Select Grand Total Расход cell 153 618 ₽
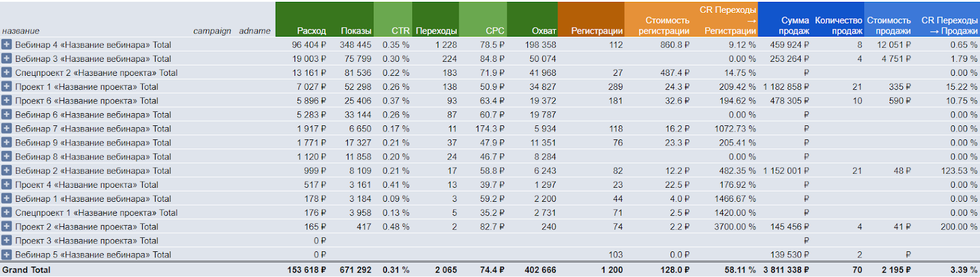 click(306, 270)
